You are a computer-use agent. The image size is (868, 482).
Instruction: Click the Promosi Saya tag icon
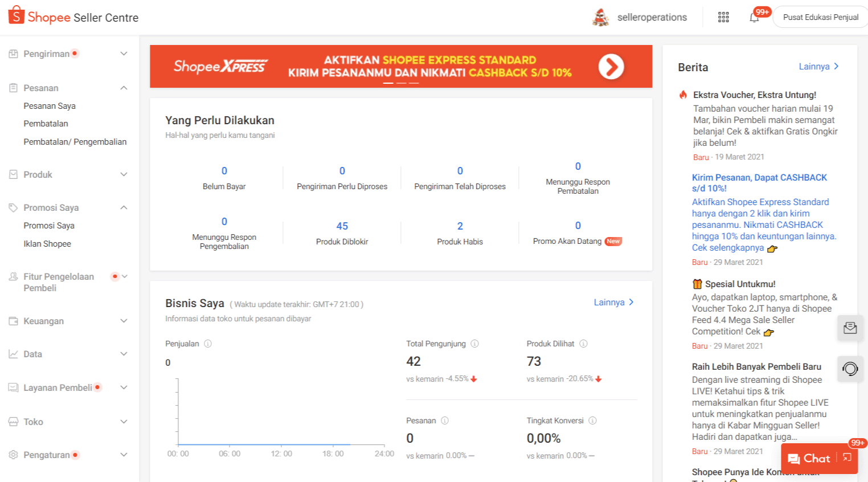pyautogui.click(x=13, y=207)
